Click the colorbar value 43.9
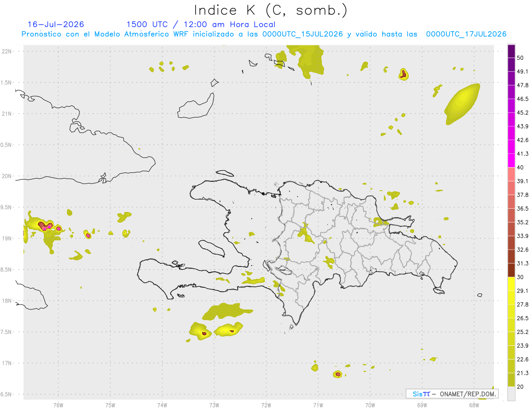The image size is (532, 411). (x=523, y=126)
